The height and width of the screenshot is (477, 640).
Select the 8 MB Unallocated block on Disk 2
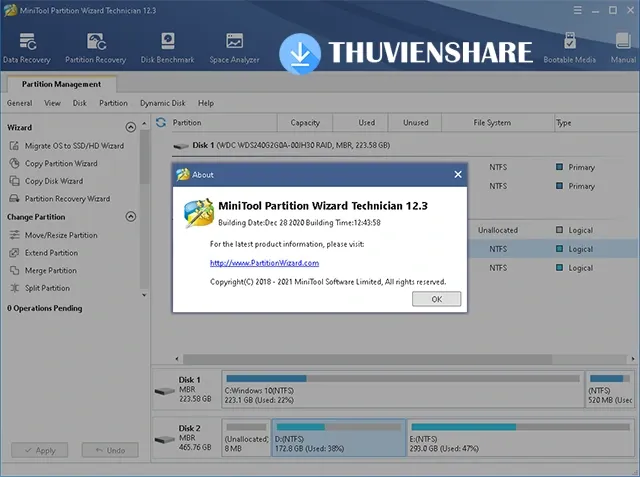point(246,437)
